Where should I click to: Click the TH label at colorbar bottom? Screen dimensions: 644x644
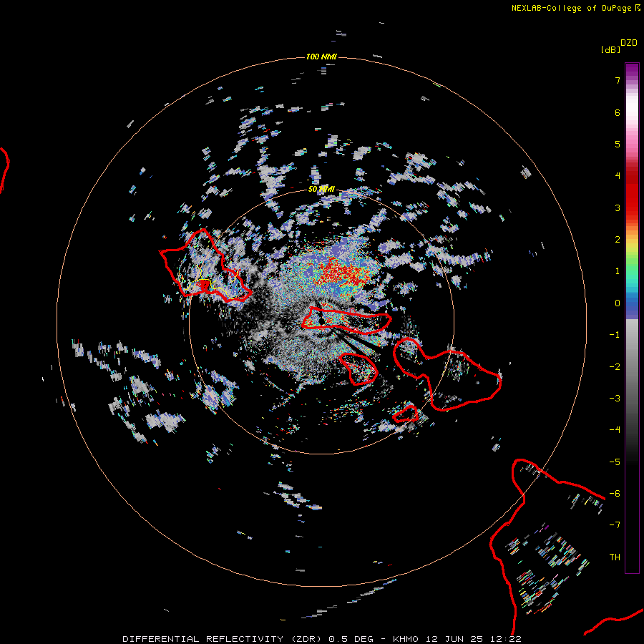(615, 557)
